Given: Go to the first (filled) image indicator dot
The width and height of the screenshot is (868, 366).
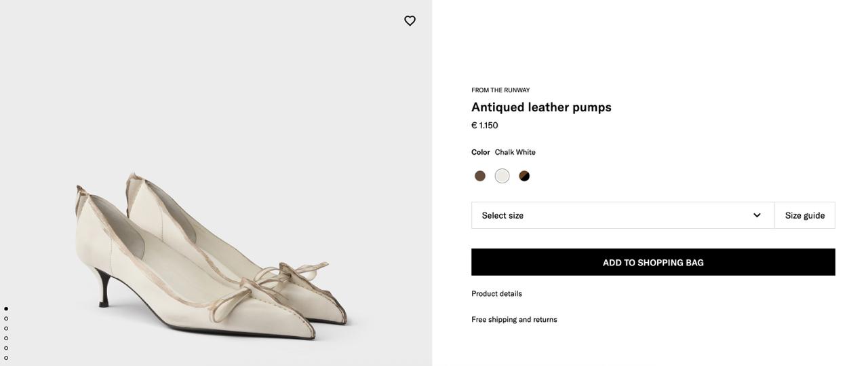Looking at the screenshot, I should [x=6, y=309].
